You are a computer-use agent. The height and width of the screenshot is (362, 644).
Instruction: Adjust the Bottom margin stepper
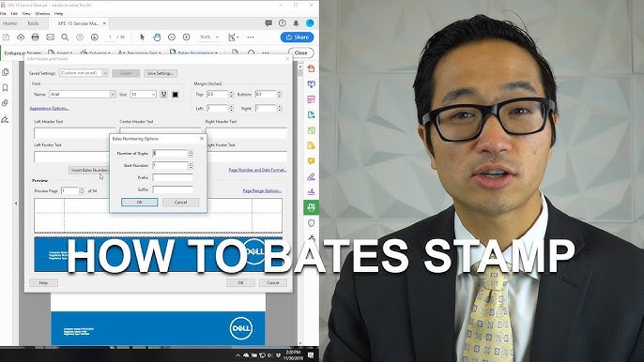(x=280, y=95)
